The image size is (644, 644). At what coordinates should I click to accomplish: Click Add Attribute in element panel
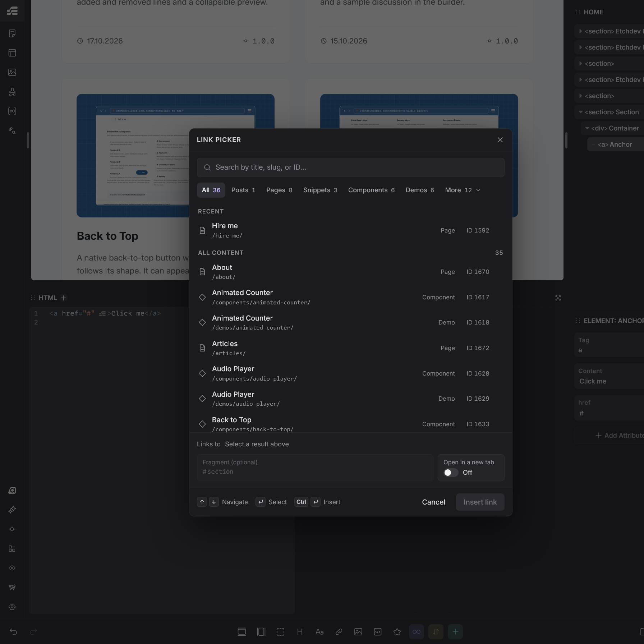[x=620, y=436]
